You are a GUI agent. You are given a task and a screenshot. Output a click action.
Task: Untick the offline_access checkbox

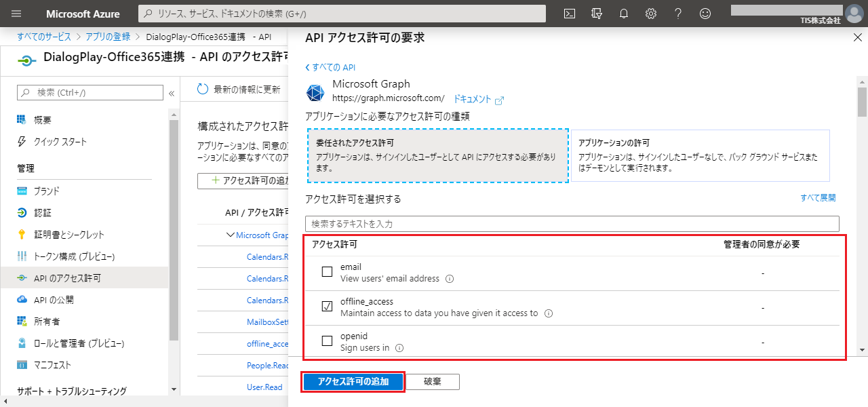tap(327, 307)
